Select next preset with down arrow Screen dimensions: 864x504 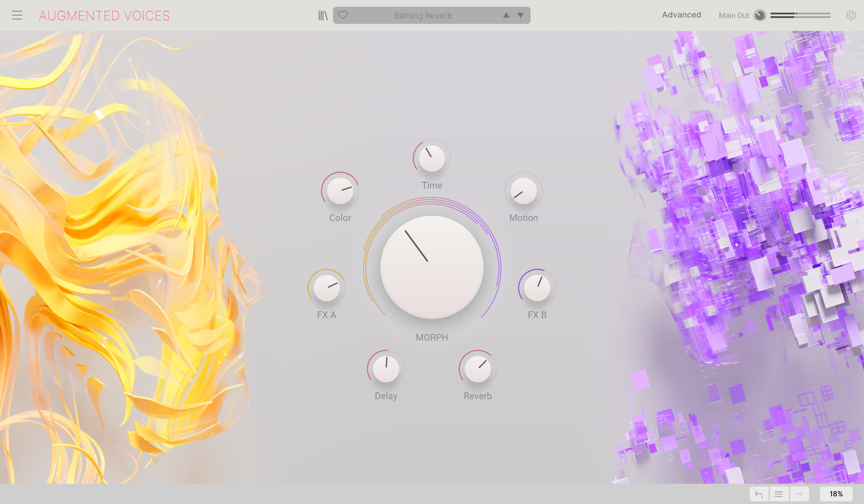pos(521,15)
